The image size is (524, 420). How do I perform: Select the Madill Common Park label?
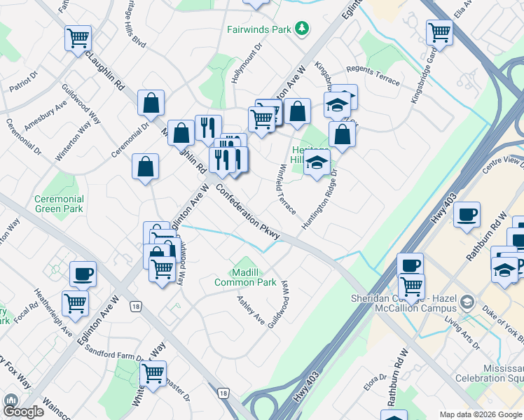tap(245, 277)
